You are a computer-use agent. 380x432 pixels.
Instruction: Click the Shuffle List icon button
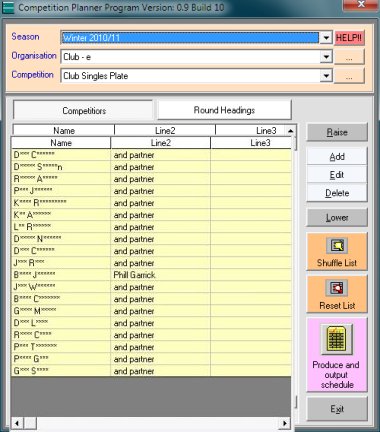click(337, 252)
